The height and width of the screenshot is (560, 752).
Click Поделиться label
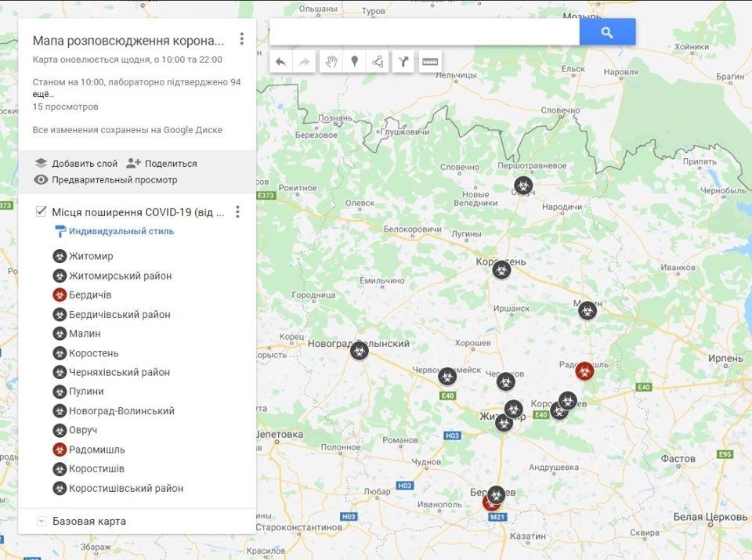(x=171, y=164)
